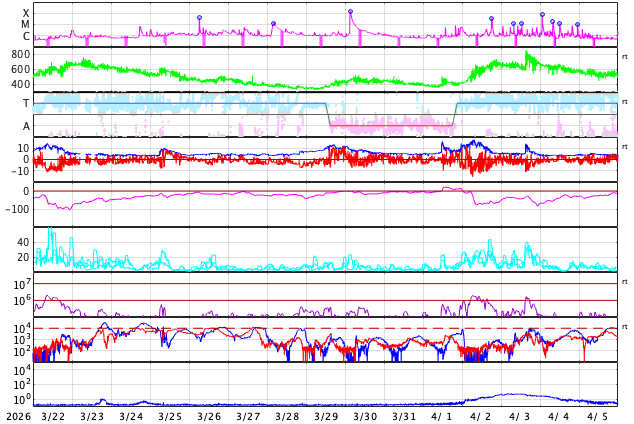Screen dimensions: 634x424
Task: Click the 4/ 1 date label
Action: 442,416
